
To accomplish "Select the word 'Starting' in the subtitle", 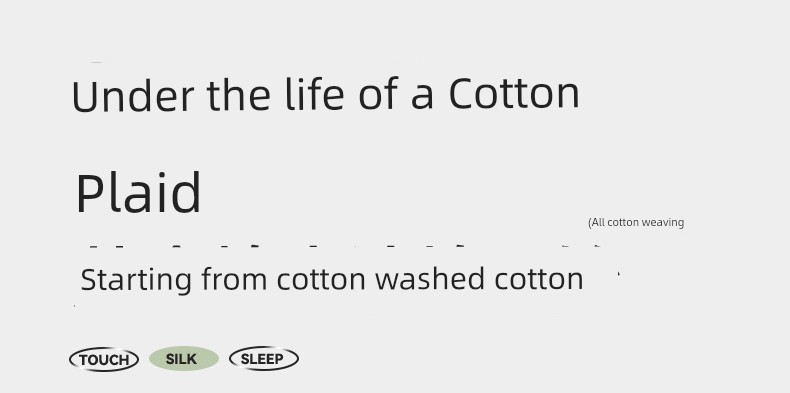I will 136,280.
